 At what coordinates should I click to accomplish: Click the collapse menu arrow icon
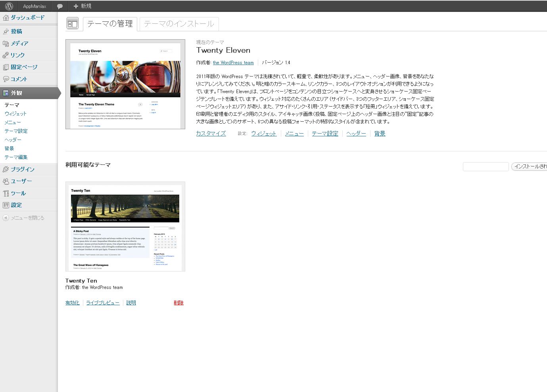click(x=6, y=218)
